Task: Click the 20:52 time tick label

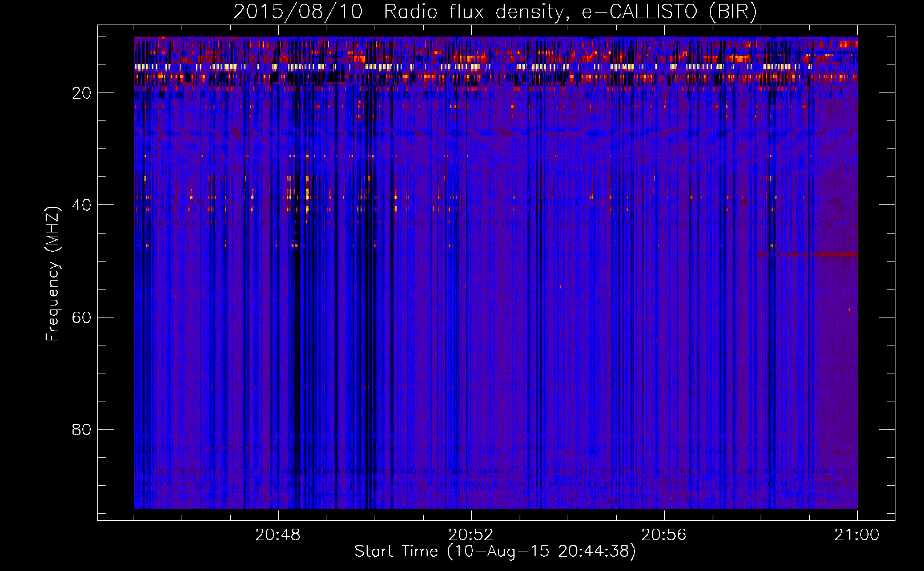Action: coord(471,535)
